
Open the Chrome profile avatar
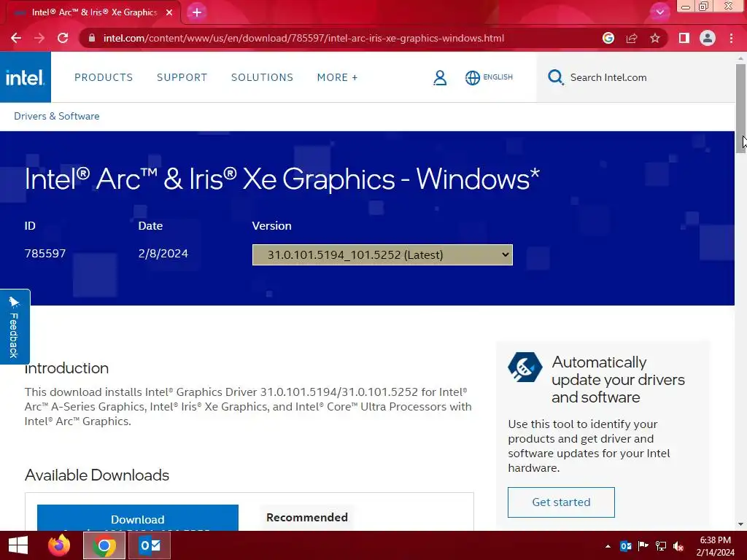point(708,38)
